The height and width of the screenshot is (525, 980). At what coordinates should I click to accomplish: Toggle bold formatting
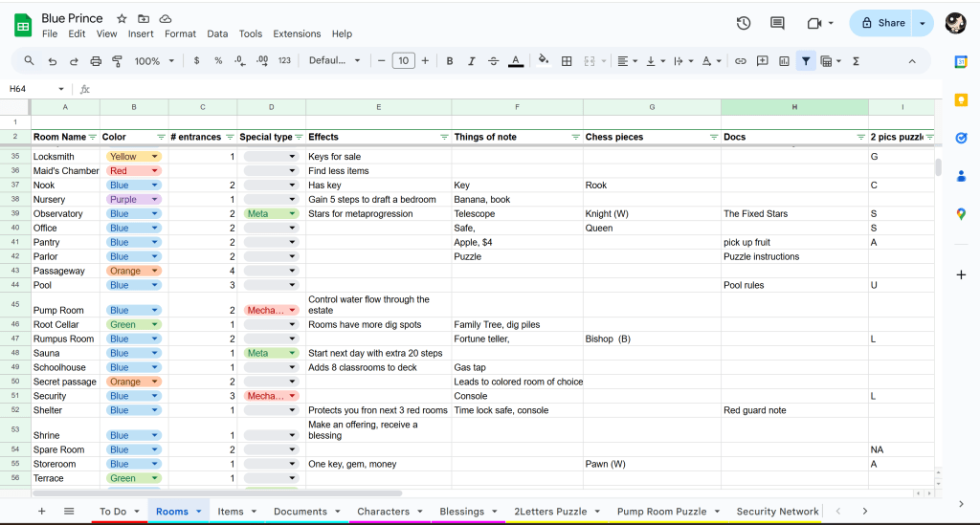[x=450, y=61]
